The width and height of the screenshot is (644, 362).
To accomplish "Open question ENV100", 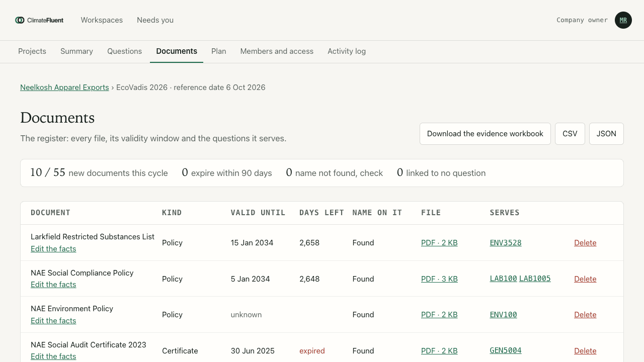I will [x=504, y=315].
